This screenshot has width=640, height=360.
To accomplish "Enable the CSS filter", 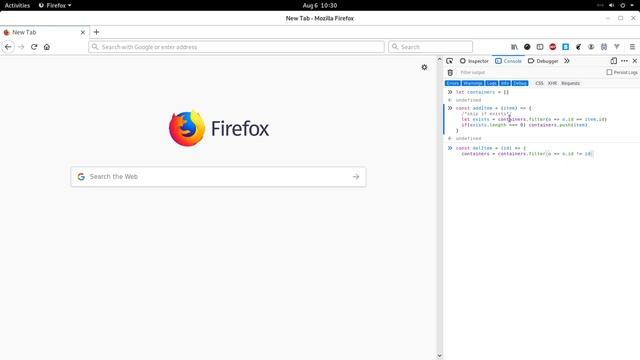I will 539,83.
